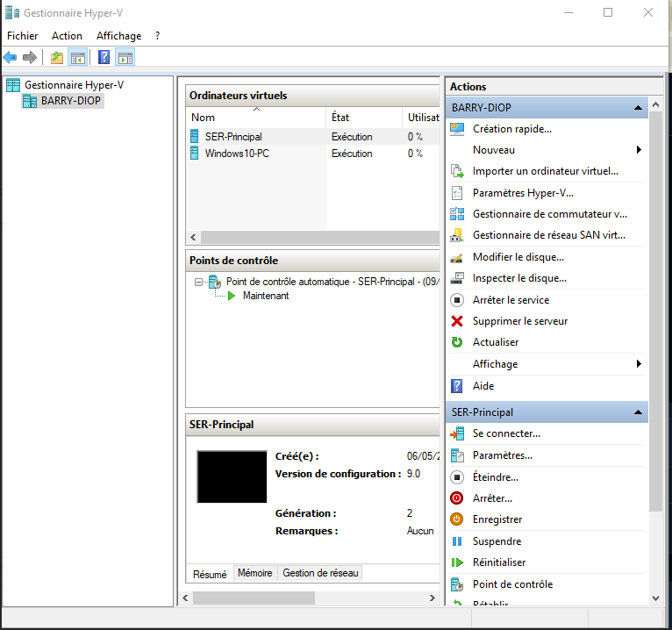
Task: Expand the Nouveau submenu arrow
Action: pos(639,149)
